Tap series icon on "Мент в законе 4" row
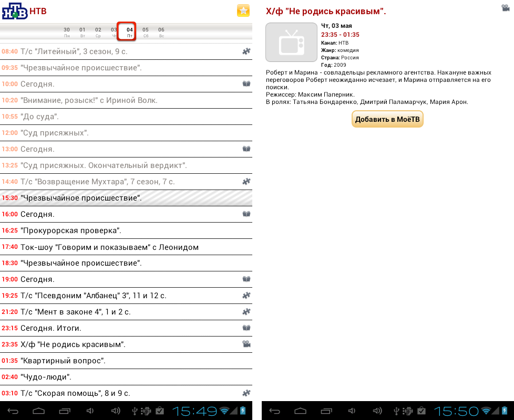 (x=246, y=312)
